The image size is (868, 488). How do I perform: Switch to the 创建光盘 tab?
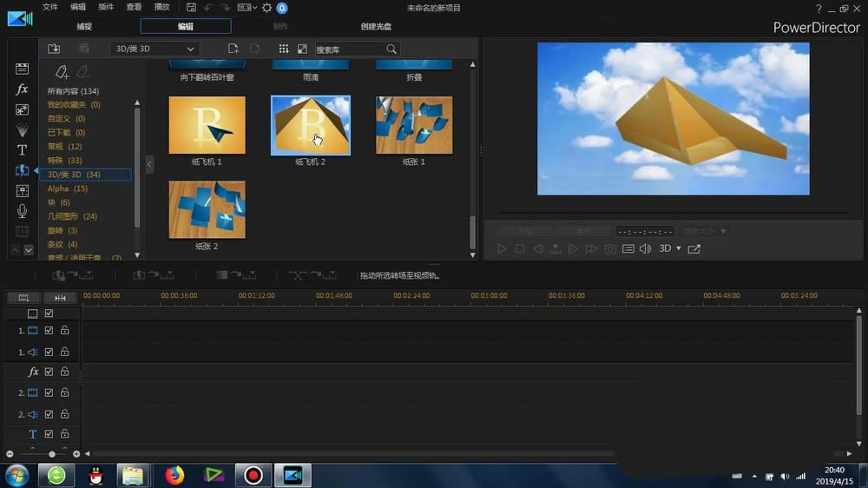[376, 27]
